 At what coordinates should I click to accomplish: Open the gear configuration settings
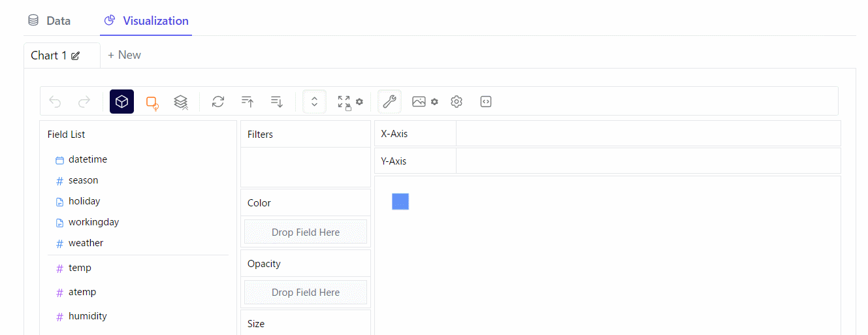(x=457, y=102)
